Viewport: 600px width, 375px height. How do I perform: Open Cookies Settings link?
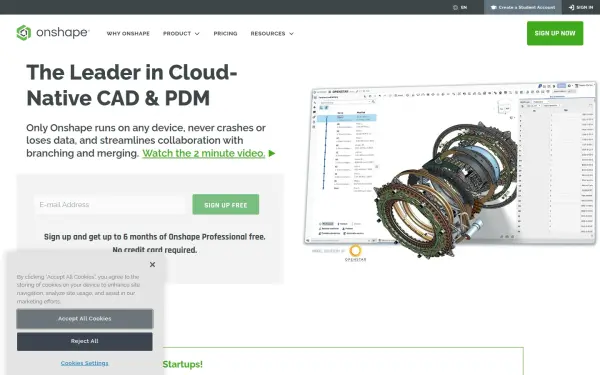[85, 363]
